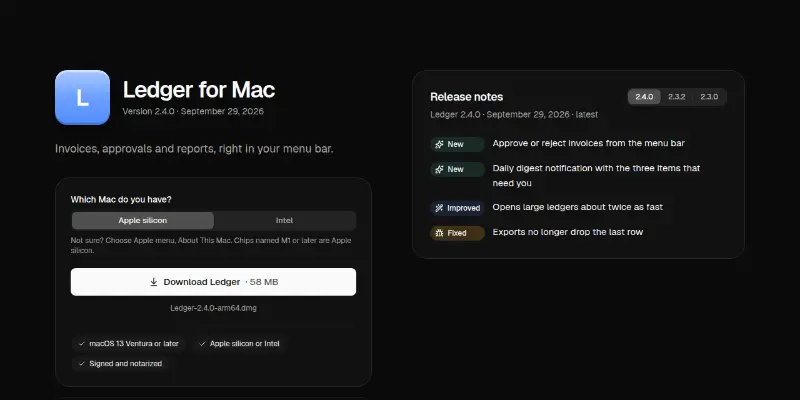Click 'Approve or reject invoices from the menu bar'
800x400 pixels.
tap(588, 143)
